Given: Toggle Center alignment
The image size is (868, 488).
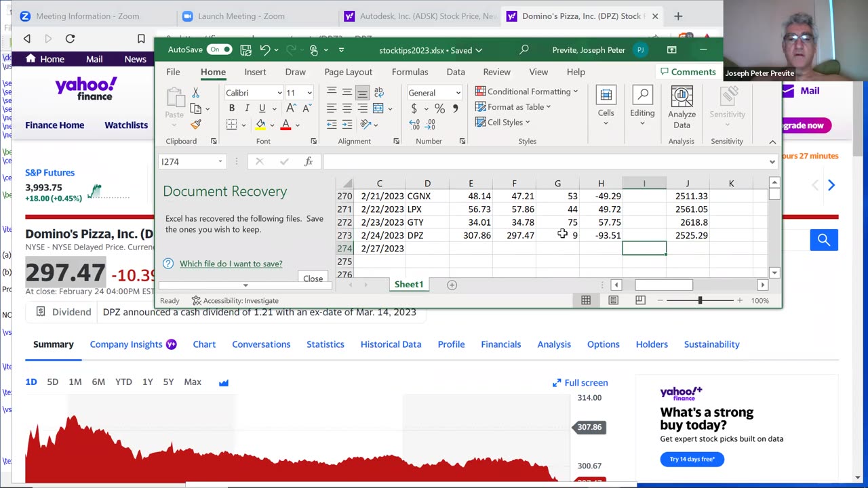Looking at the screenshot, I should point(347,108).
